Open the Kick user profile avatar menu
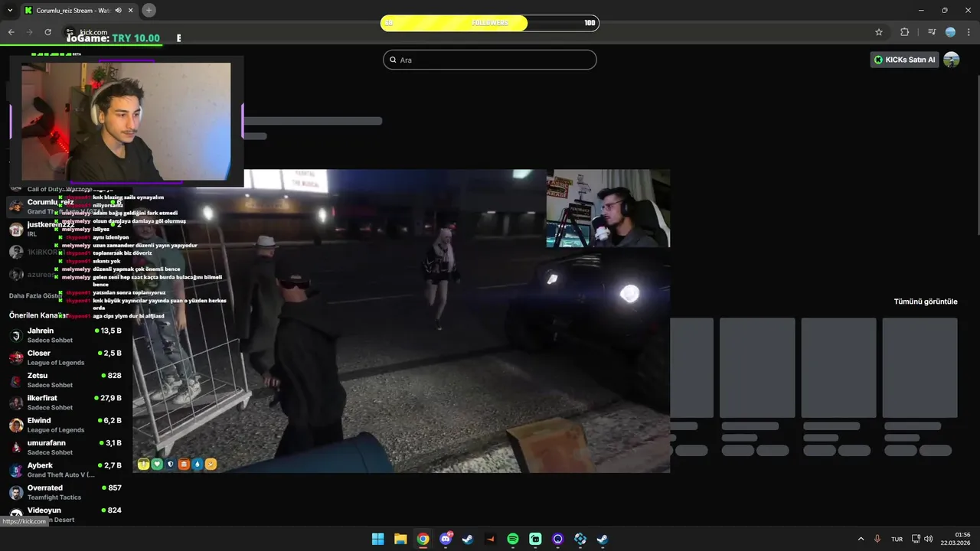Viewport: 980px width, 551px height. (x=952, y=60)
